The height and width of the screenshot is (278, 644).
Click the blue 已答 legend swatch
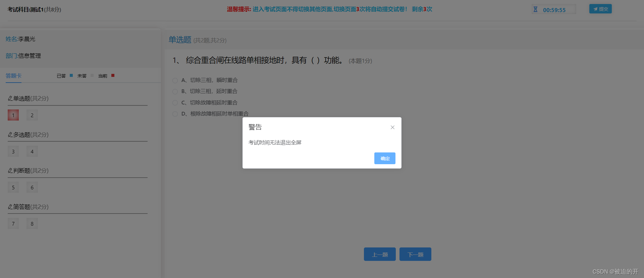point(71,76)
